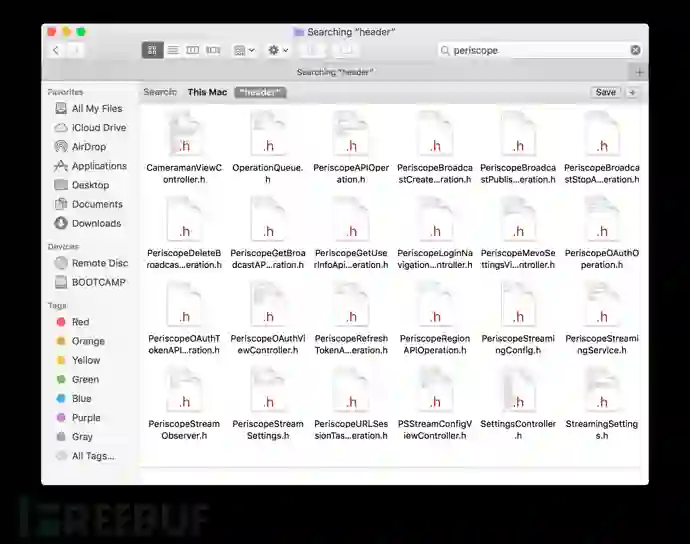The height and width of the screenshot is (544, 690).
Task: Open Downloads folder in sidebar
Action: tap(88, 223)
